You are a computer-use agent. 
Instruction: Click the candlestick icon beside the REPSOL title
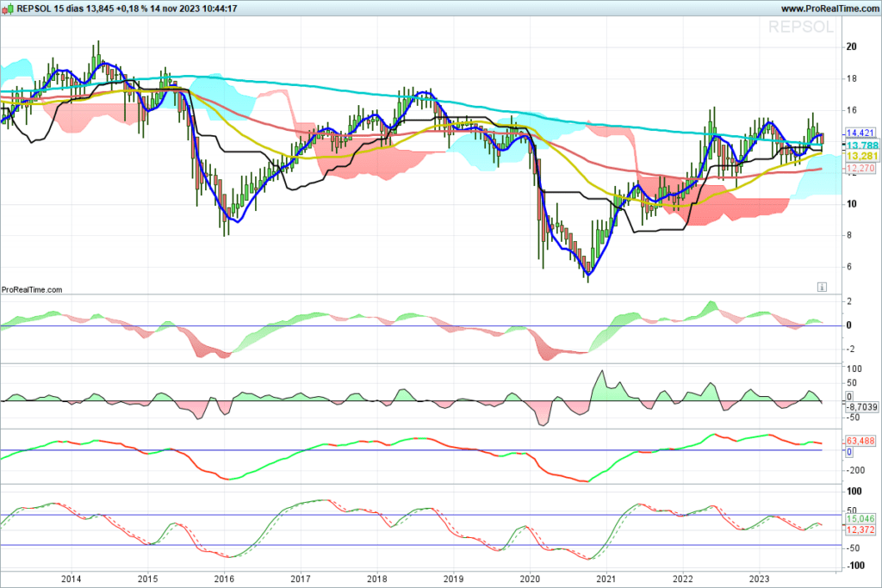point(8,9)
